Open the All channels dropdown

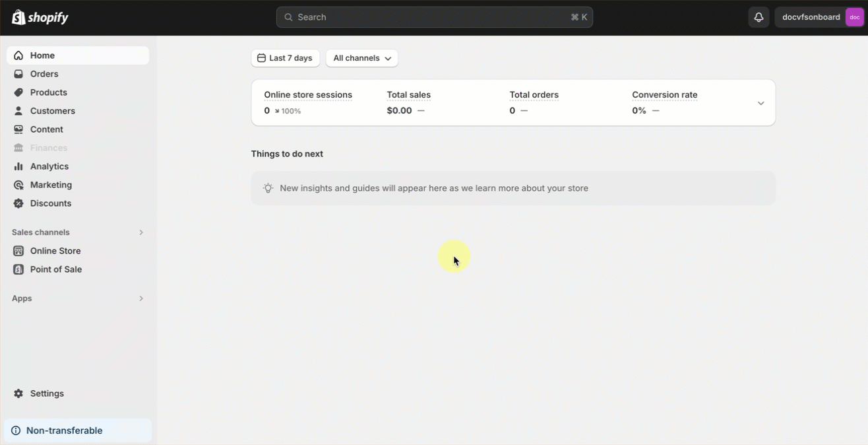pyautogui.click(x=361, y=58)
